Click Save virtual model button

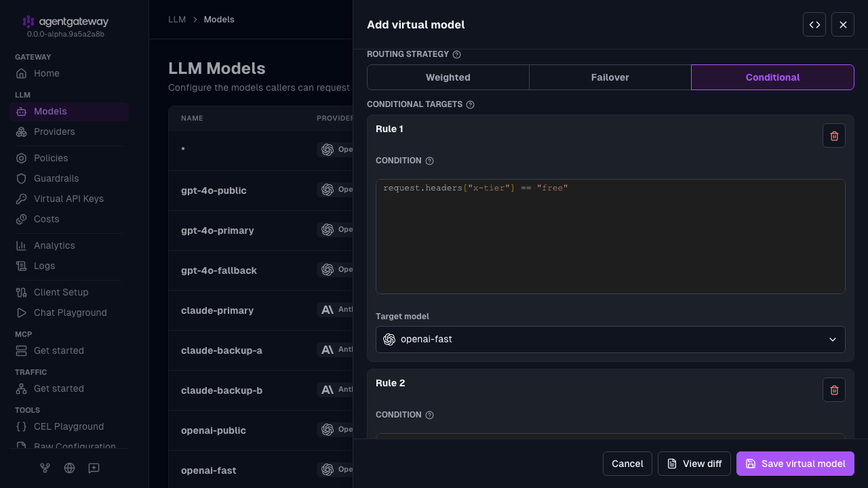[795, 464]
